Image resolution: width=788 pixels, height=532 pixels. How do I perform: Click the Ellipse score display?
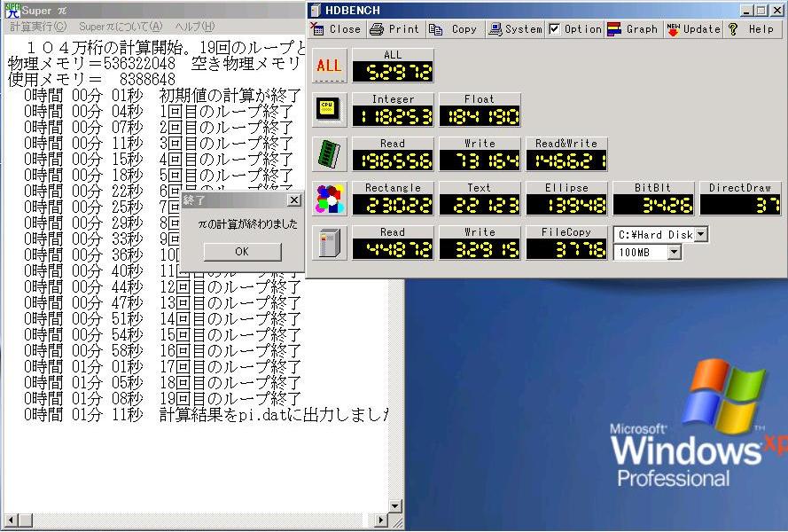coord(566,205)
